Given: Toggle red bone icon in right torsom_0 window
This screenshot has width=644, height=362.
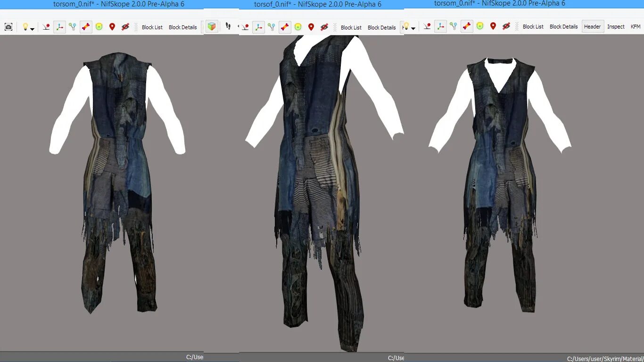Looking at the screenshot, I should point(467,26).
